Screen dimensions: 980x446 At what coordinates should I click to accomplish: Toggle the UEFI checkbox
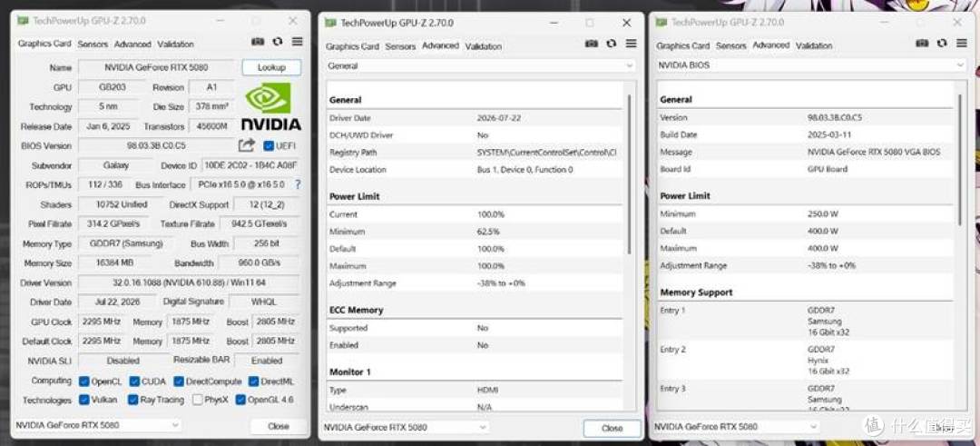point(269,145)
